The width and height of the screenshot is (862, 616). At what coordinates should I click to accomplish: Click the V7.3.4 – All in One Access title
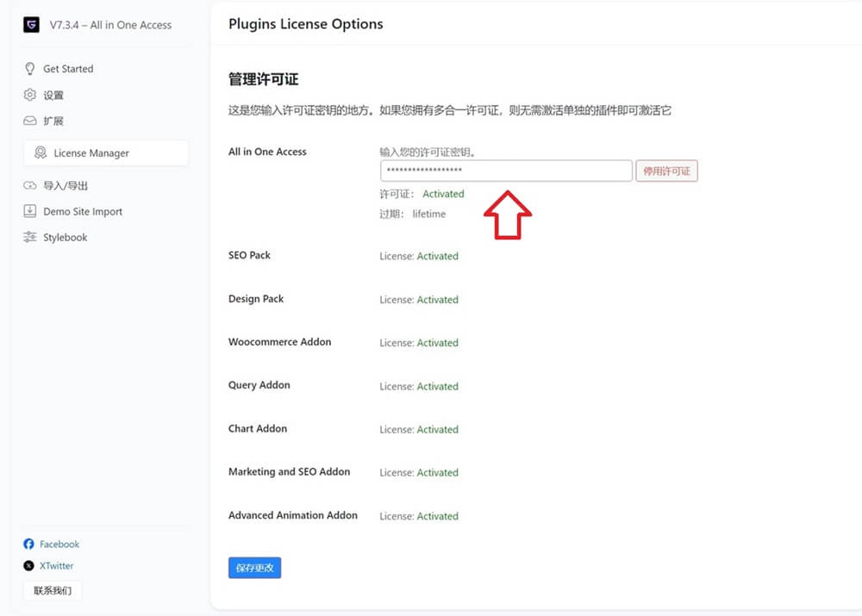(x=110, y=25)
